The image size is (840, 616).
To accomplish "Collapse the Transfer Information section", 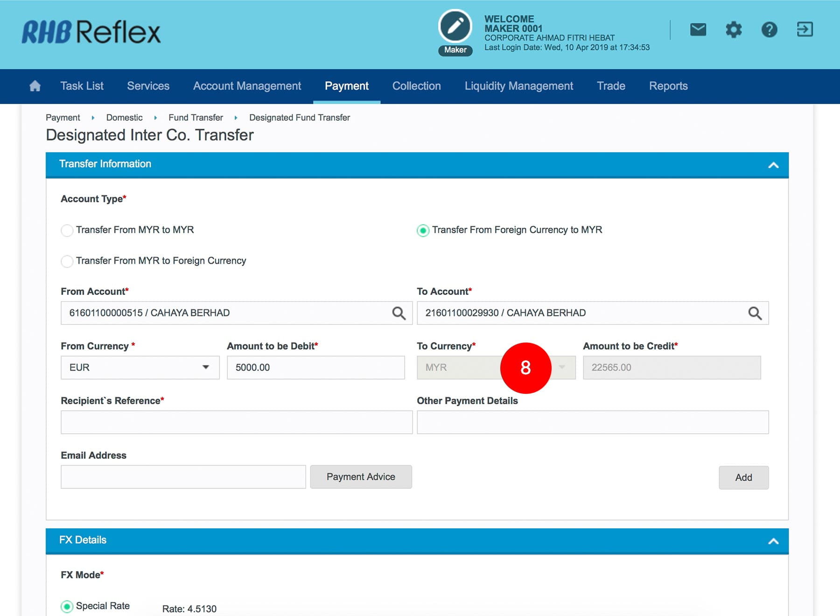I will point(773,165).
